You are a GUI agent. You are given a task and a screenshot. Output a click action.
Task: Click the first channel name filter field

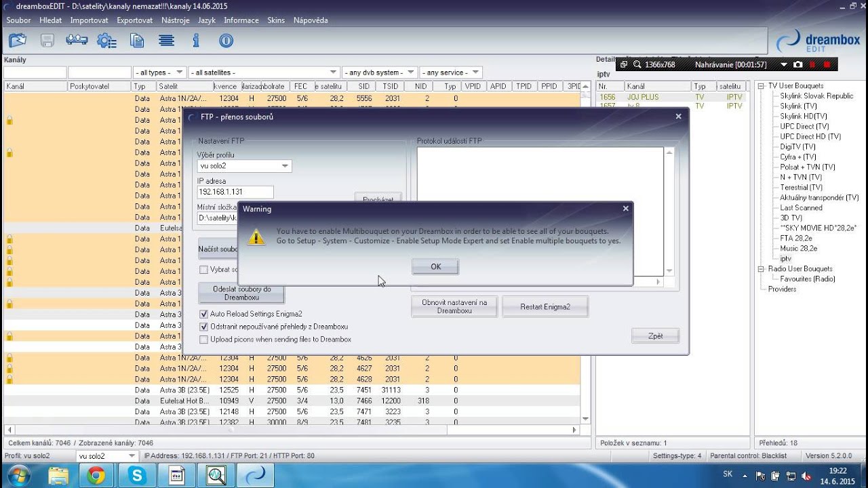35,73
